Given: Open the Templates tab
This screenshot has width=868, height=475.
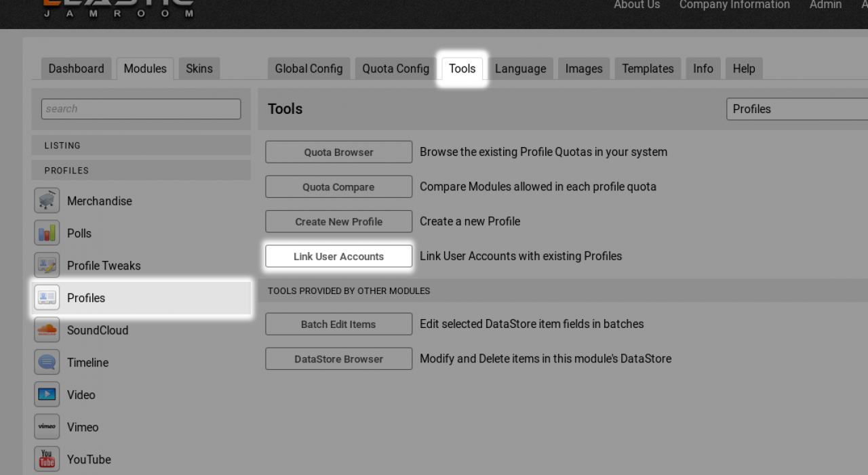Looking at the screenshot, I should coord(648,68).
